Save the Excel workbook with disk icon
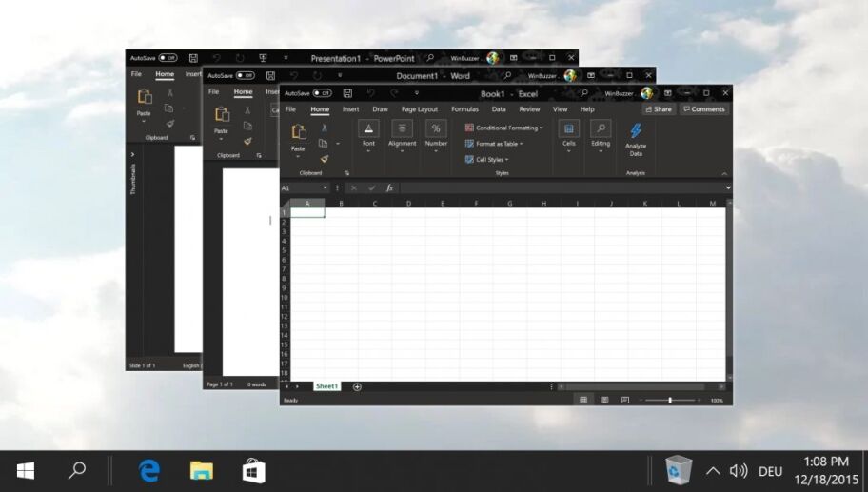The image size is (868, 492). (x=347, y=93)
